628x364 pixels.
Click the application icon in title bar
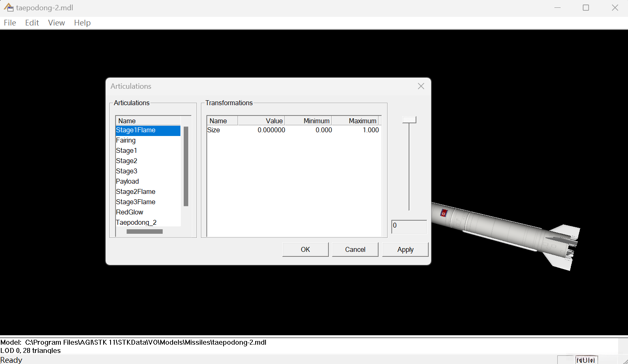point(9,7)
